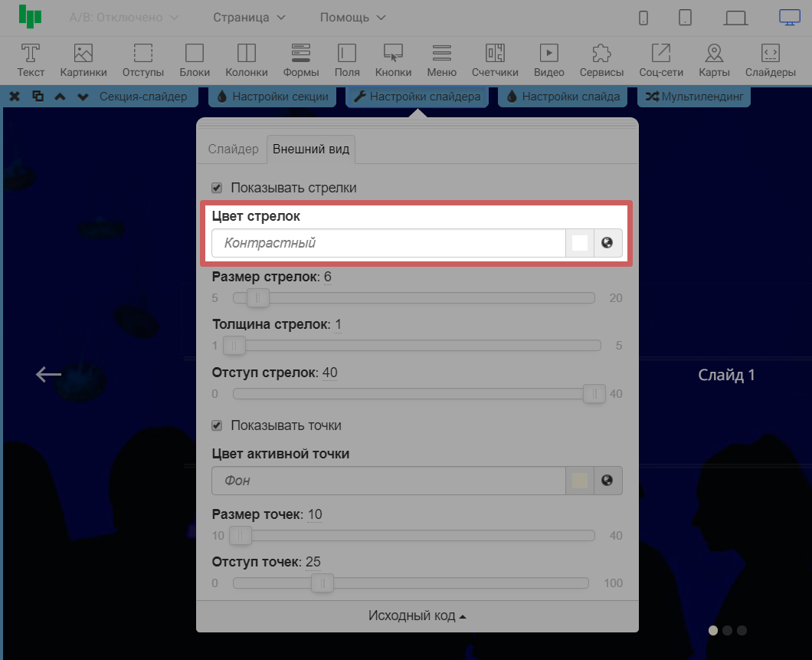Open Настройки секции settings
Screen dimensions: 812x660
coord(273,97)
